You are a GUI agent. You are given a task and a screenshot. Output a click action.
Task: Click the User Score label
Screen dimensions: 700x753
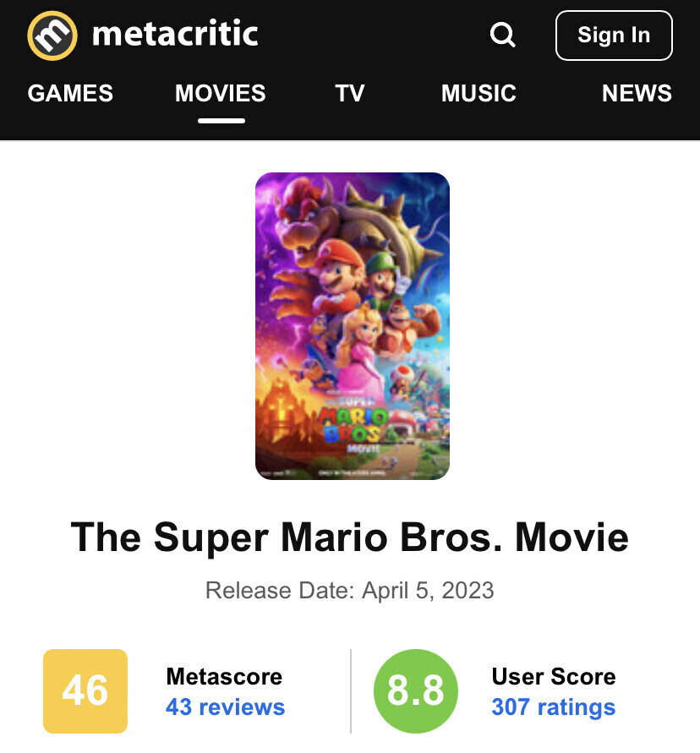click(553, 676)
